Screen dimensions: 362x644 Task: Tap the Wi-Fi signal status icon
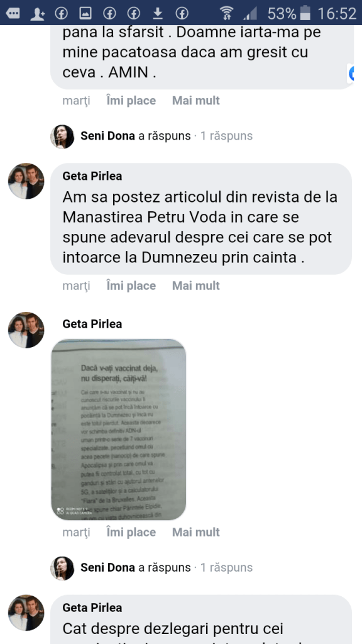click(226, 14)
